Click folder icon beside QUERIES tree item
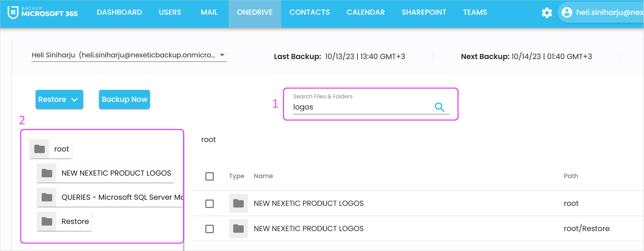 (47, 197)
